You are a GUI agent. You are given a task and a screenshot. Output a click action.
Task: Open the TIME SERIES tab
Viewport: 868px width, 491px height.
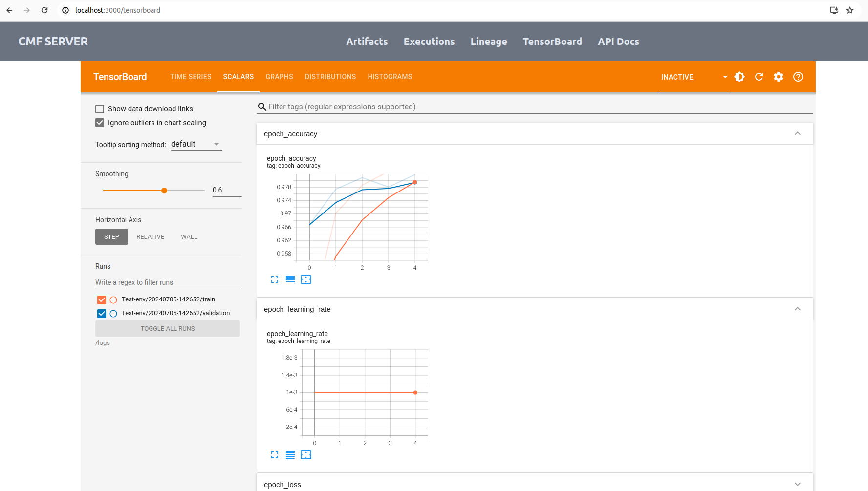[191, 77]
